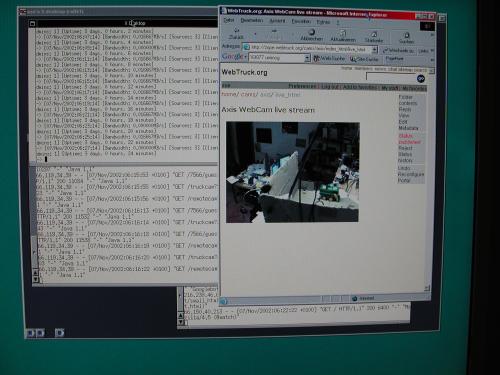The height and width of the screenshot is (375, 500).
Task: Open the Google toolbar search box dropdown
Action: pos(307,58)
